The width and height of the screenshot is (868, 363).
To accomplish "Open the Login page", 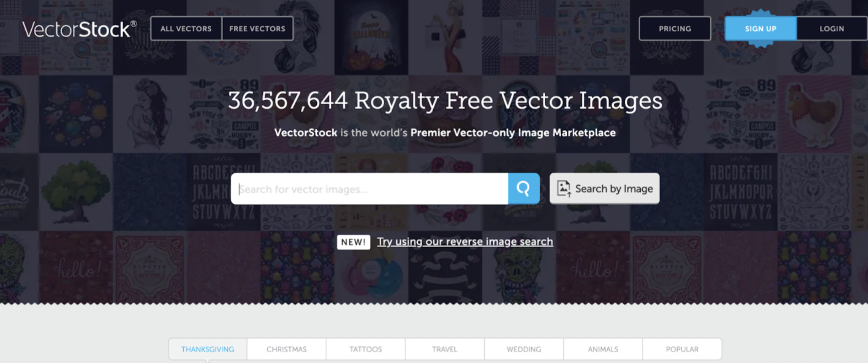I will (x=831, y=28).
